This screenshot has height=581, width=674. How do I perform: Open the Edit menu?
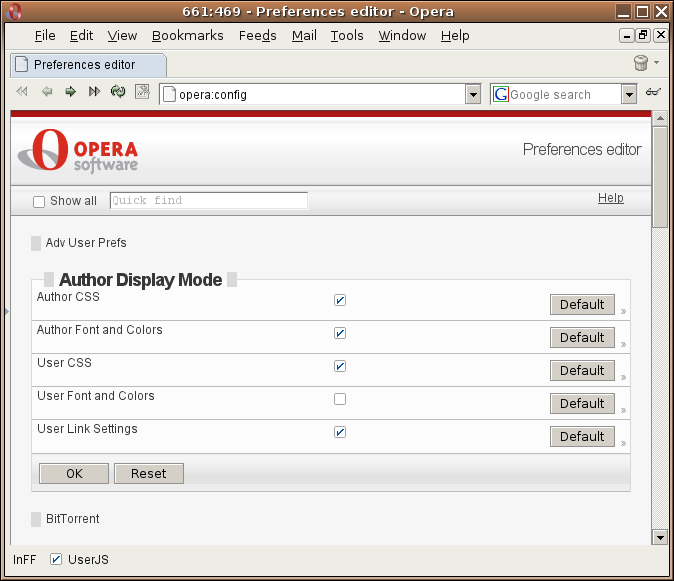(x=81, y=36)
